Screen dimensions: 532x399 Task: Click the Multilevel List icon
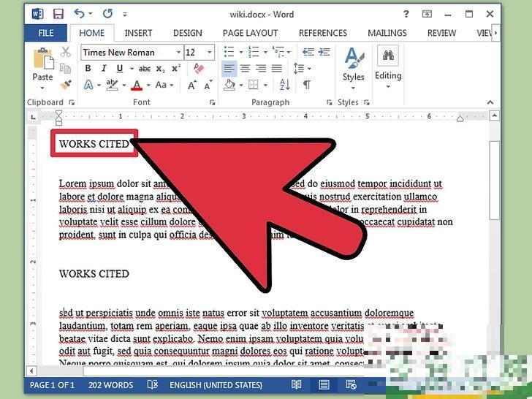278,52
